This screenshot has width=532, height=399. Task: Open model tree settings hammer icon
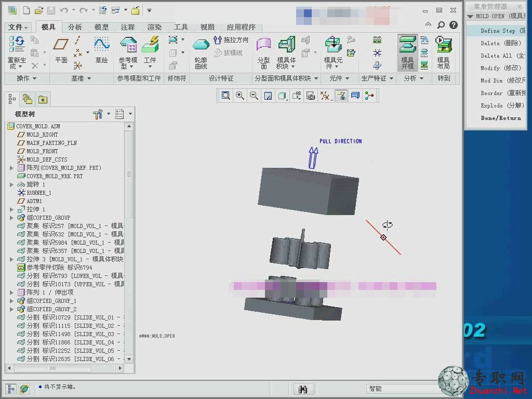coord(98,114)
